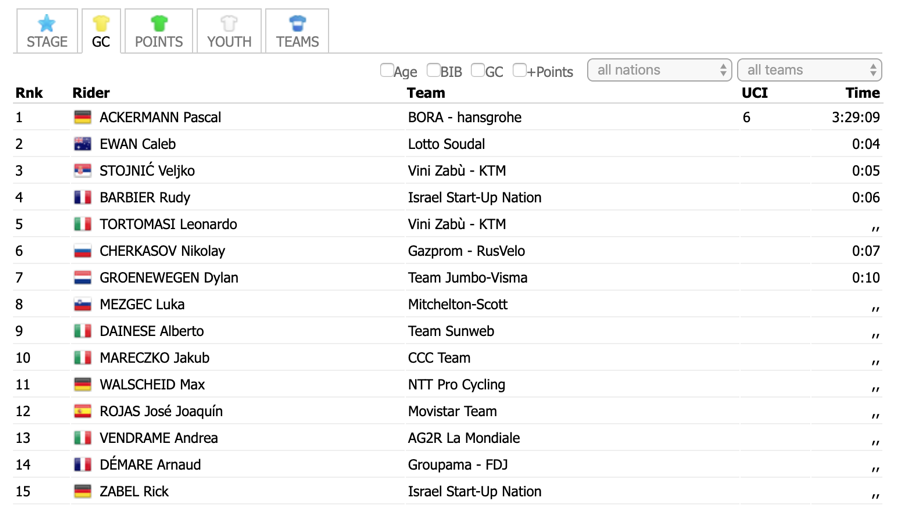Open rider ACKERMANN Pascal's profile
Screen dimensions: 900x507
(160, 118)
